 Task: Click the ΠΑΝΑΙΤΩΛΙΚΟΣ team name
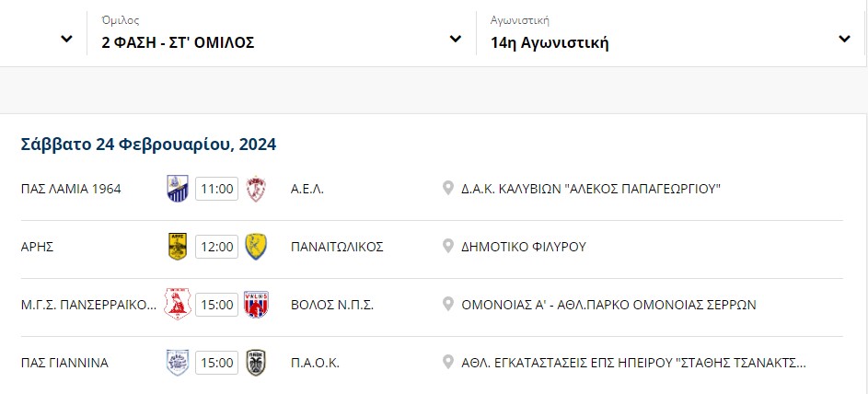337,247
